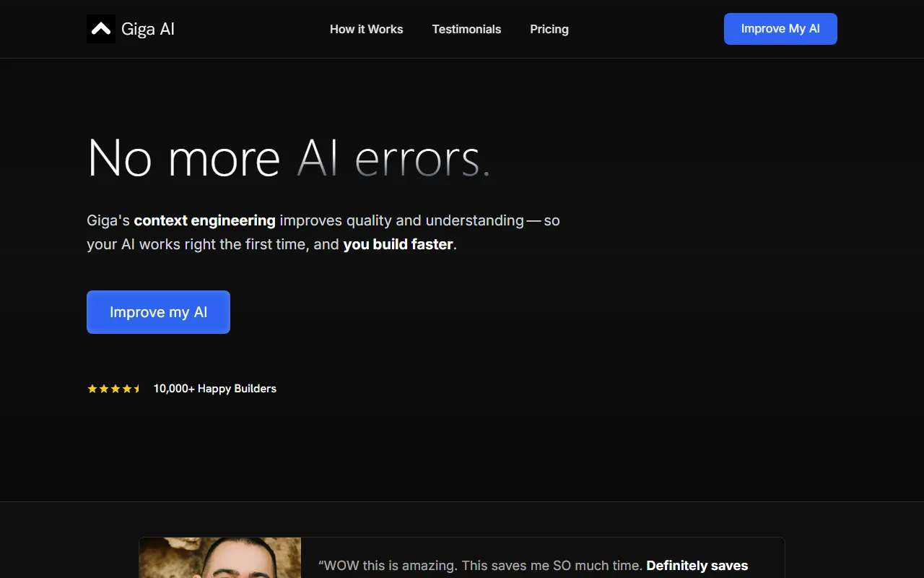
Task: Click the 10,000+ Happy Builders label
Action: [214, 389]
